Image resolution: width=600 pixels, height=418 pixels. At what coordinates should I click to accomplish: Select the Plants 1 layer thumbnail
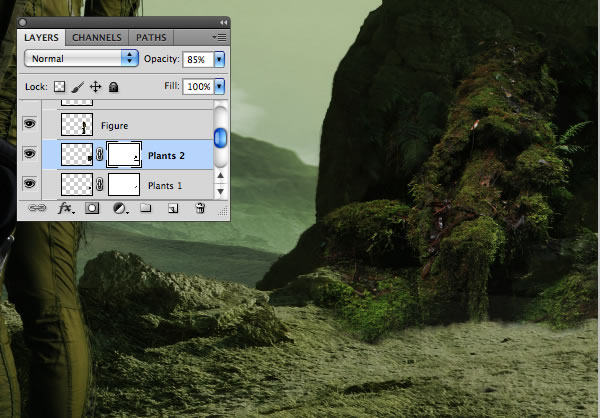click(77, 185)
